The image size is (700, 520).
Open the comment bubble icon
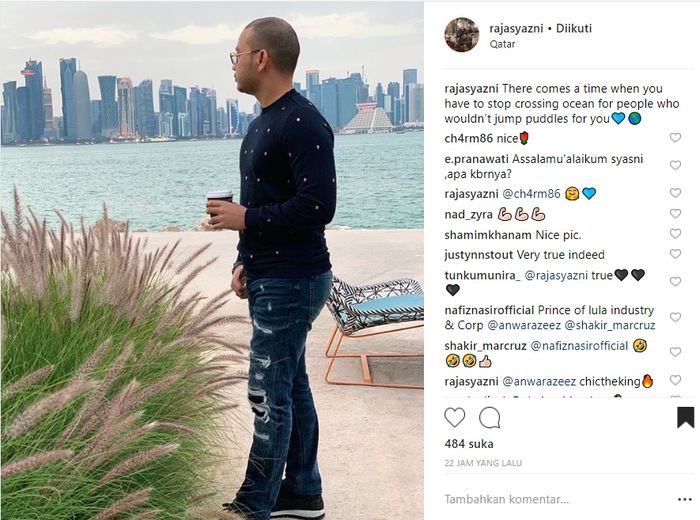click(x=489, y=418)
